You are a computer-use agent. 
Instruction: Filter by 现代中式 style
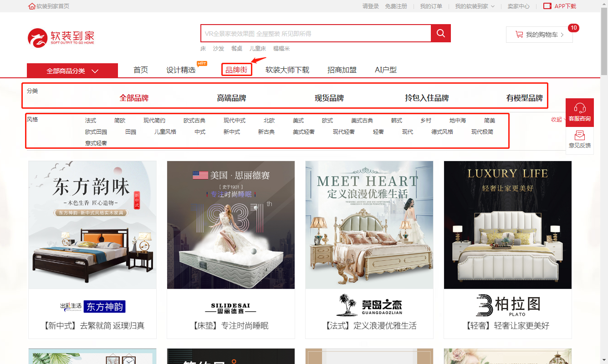(x=235, y=121)
